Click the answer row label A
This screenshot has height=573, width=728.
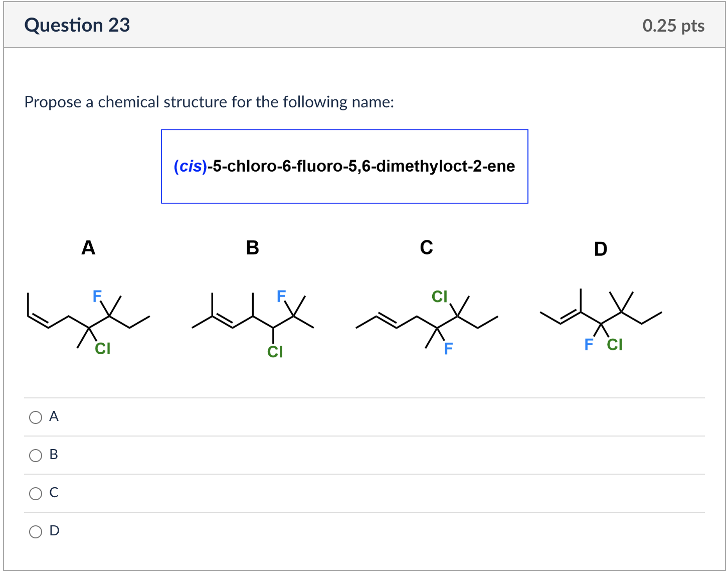[x=54, y=416]
